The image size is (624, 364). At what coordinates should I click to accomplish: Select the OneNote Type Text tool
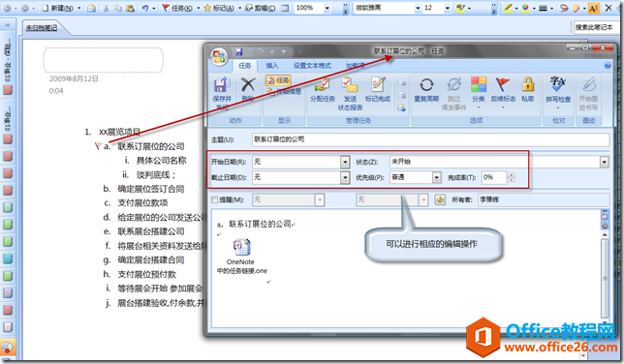pyautogui.click(x=593, y=8)
